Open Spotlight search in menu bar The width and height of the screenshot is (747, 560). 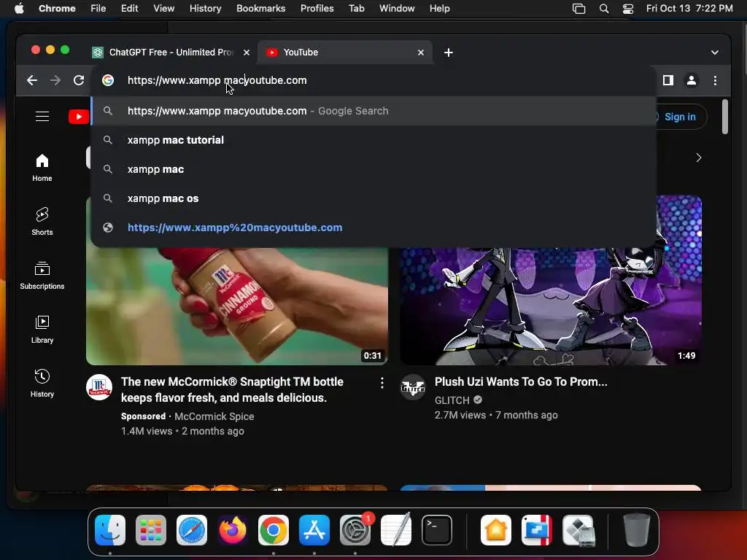click(603, 9)
